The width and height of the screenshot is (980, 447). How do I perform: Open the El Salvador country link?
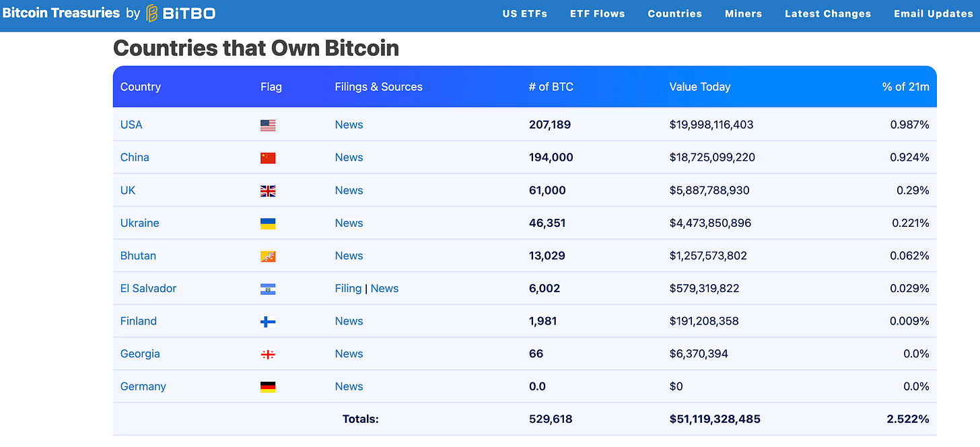[148, 288]
